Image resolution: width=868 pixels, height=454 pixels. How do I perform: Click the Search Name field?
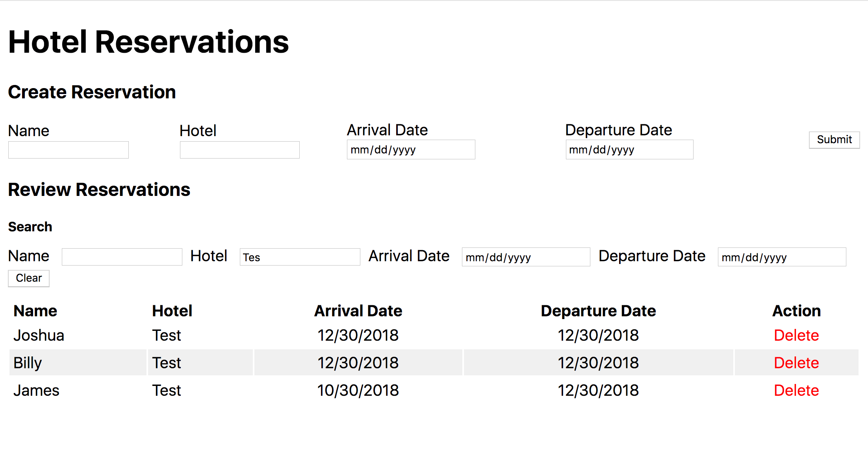(x=122, y=257)
